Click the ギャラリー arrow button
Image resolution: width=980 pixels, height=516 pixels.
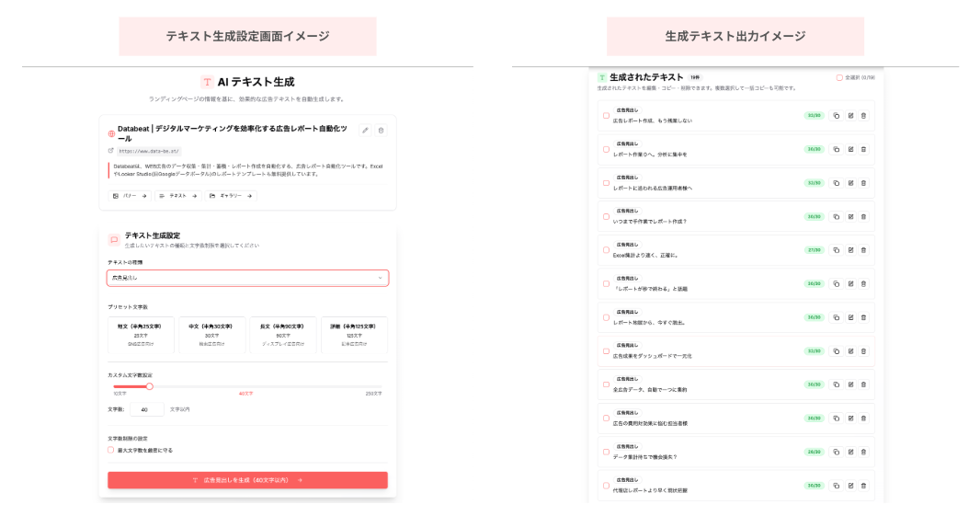coord(231,196)
